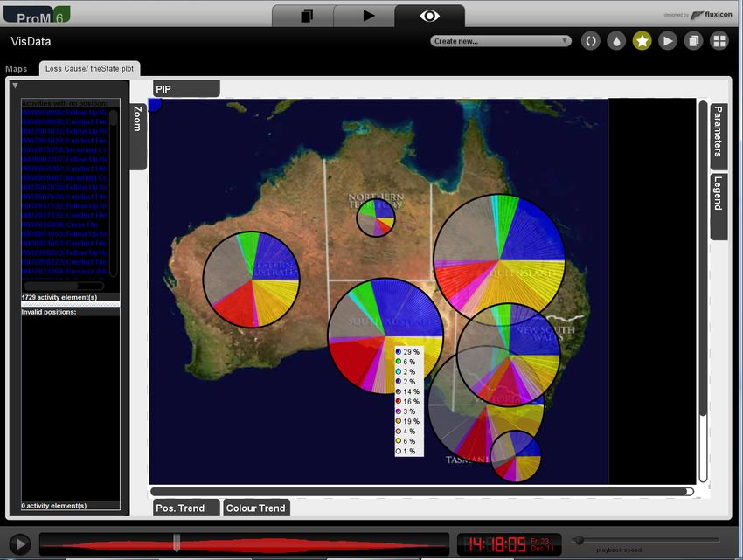Click the white 1 % legend swatch
Image resolution: width=743 pixels, height=560 pixels.
click(x=399, y=451)
